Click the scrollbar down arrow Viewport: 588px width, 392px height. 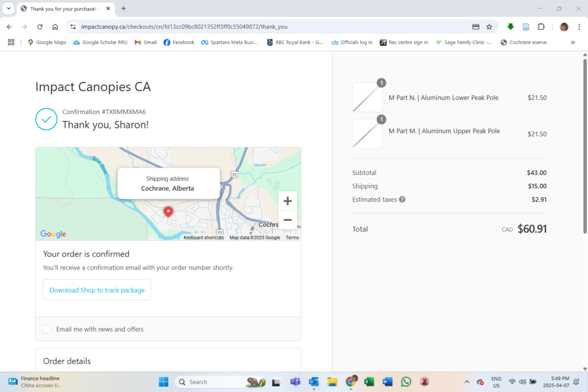coord(585,369)
